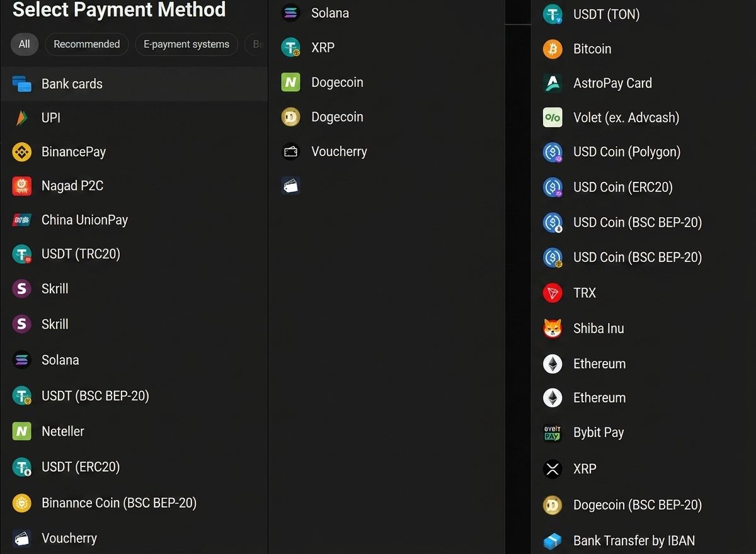
Task: Click the Binannce Coin (BSC BEP-20) coin icon
Action: (x=22, y=502)
